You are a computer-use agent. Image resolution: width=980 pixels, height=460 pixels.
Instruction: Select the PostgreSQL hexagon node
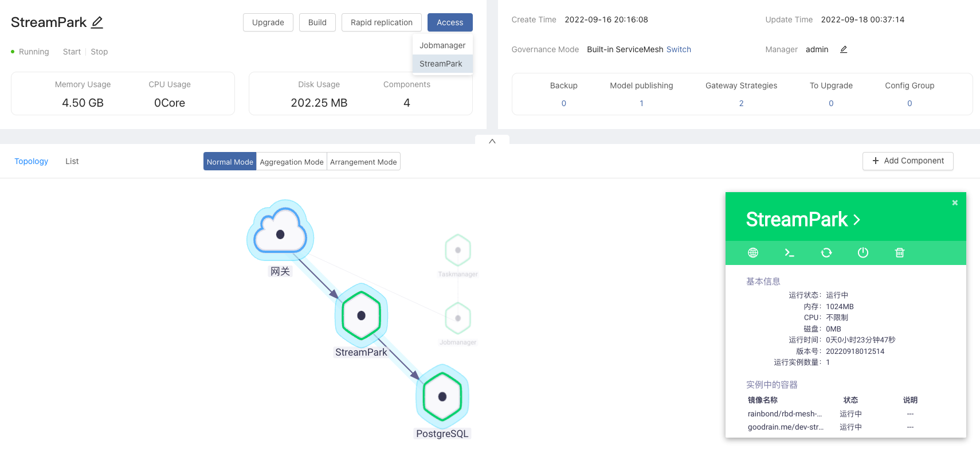(442, 396)
